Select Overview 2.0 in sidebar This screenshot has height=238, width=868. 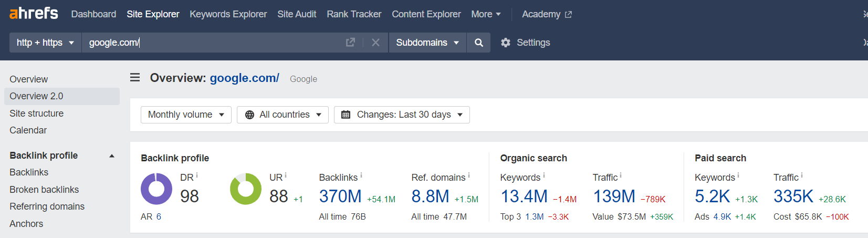[62, 96]
